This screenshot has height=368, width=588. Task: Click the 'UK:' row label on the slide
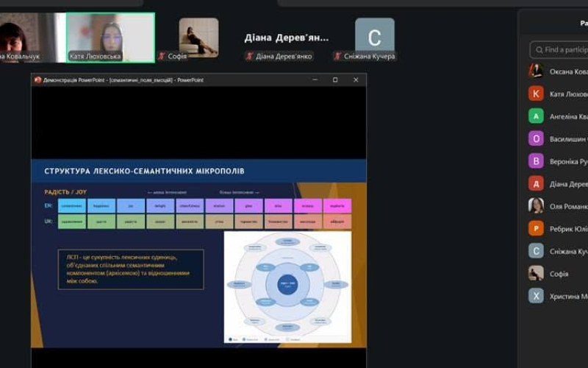pyautogui.click(x=49, y=222)
